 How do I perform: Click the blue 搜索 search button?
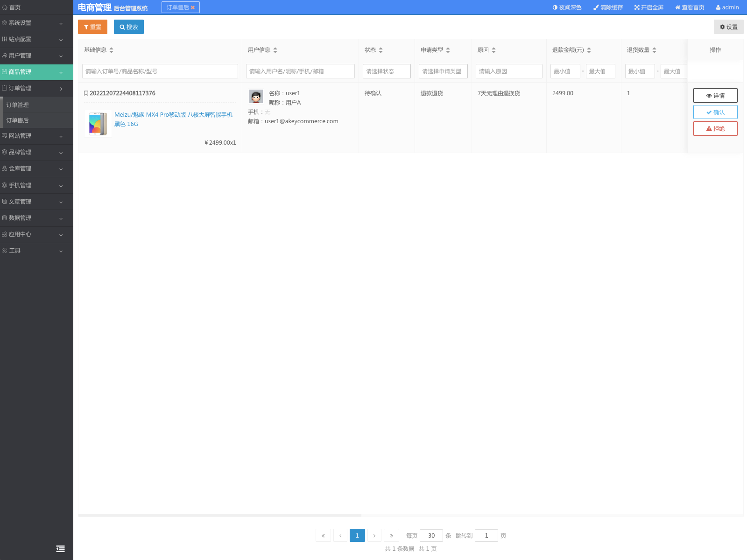(129, 27)
